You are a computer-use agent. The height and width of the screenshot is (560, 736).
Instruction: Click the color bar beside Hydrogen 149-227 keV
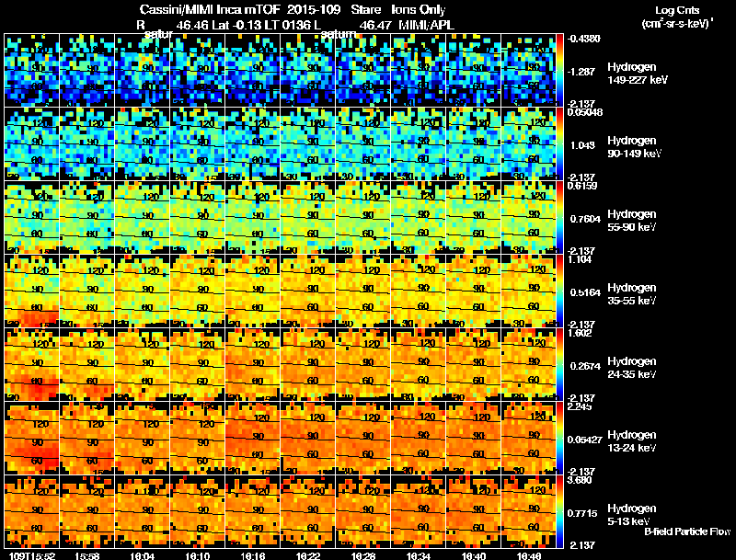point(559,71)
